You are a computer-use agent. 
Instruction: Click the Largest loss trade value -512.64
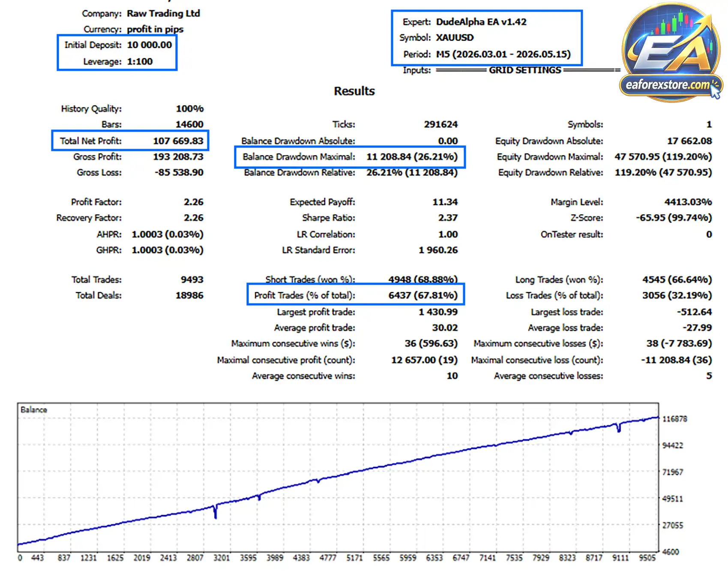coord(695,312)
